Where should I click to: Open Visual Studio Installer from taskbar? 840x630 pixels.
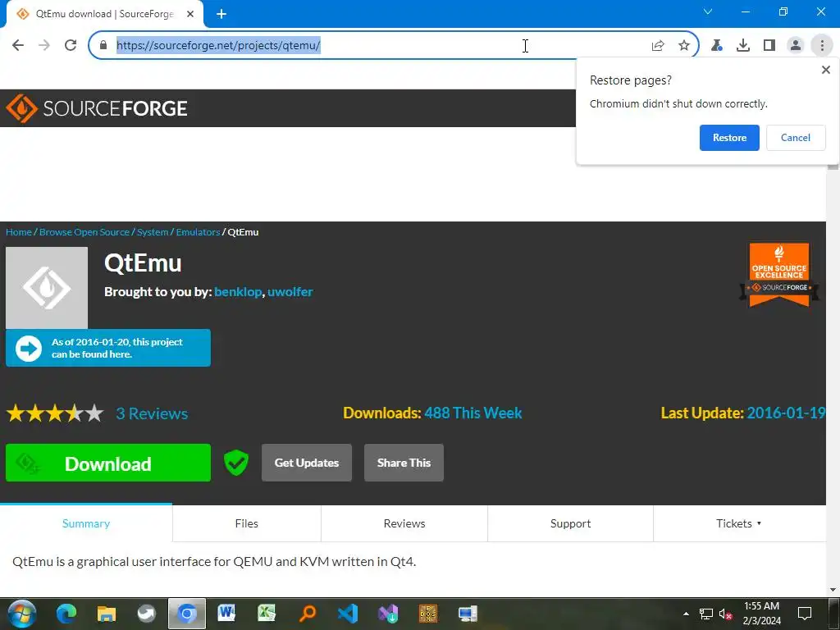click(x=388, y=614)
